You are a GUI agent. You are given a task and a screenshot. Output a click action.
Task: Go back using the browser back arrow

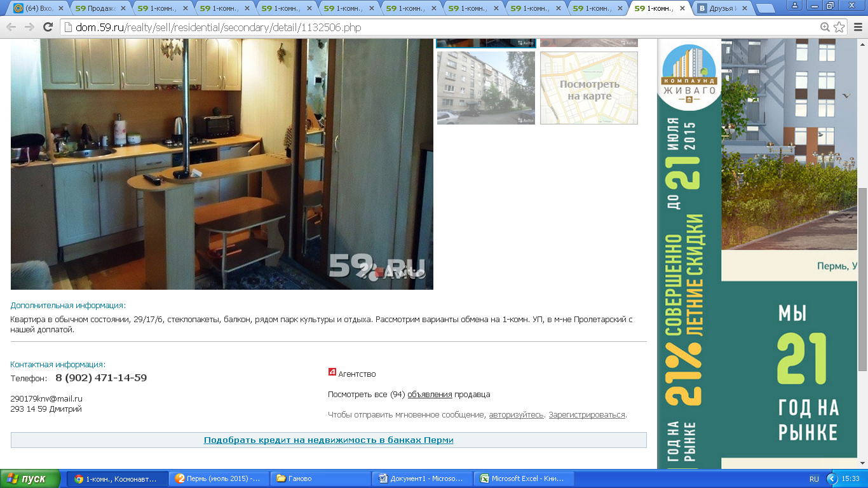11,27
